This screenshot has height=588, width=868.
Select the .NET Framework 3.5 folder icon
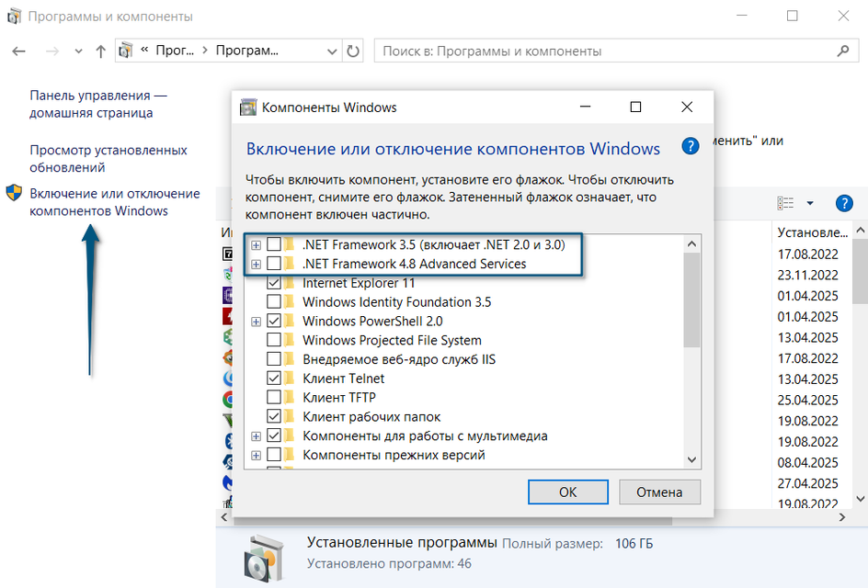click(x=289, y=244)
